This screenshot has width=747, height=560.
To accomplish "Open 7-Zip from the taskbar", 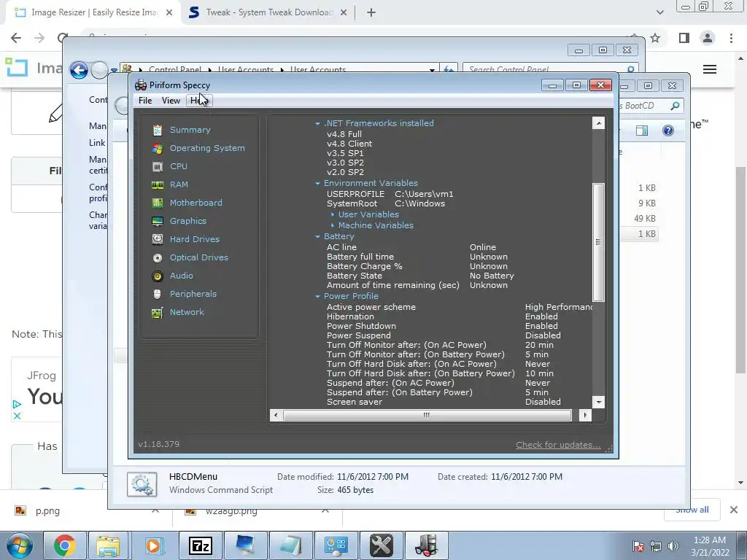I will click(x=200, y=545).
